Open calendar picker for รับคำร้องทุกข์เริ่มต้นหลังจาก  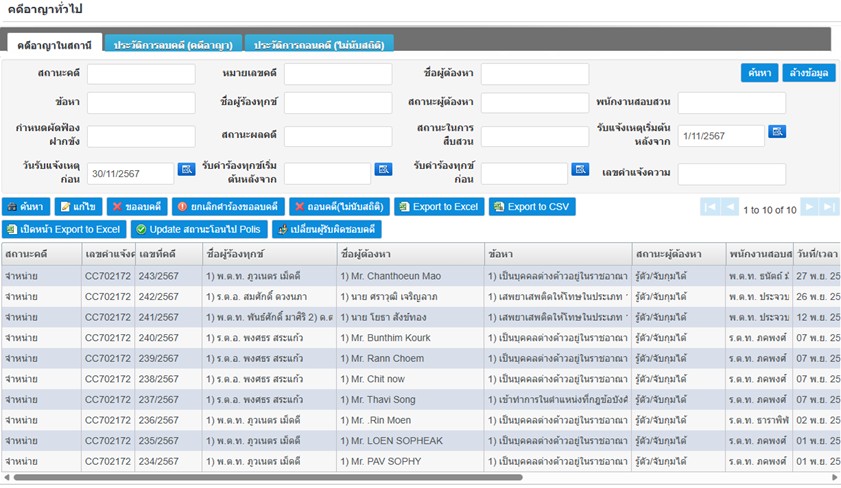point(383,170)
